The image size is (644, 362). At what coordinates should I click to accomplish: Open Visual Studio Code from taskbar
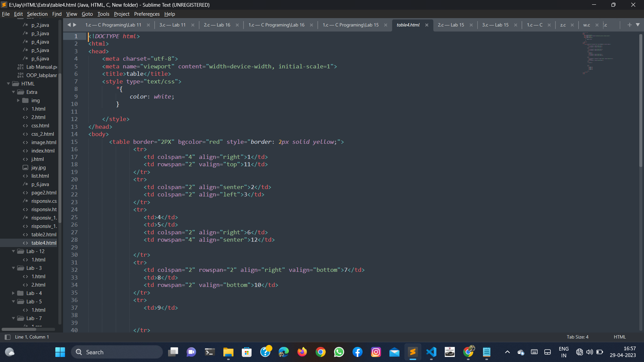[x=431, y=352]
